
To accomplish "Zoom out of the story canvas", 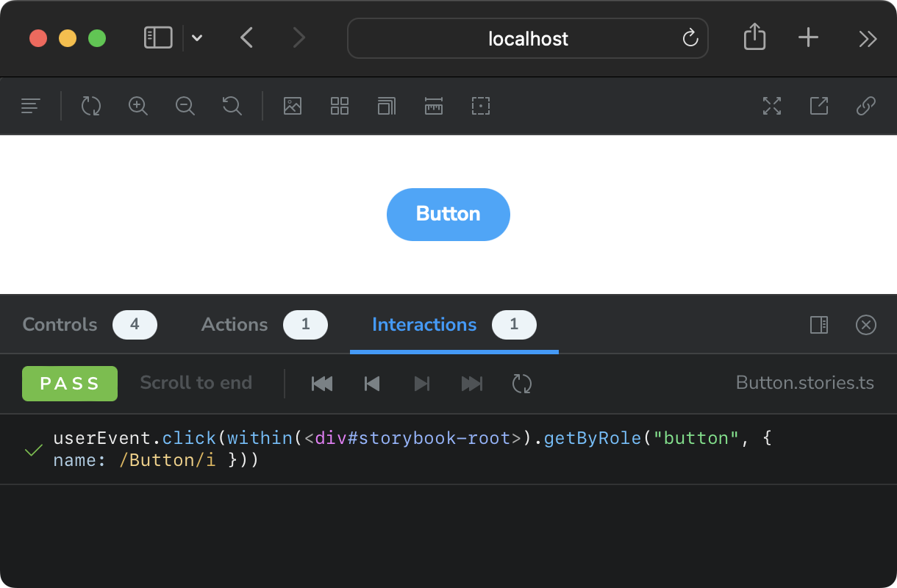I will tap(185, 106).
